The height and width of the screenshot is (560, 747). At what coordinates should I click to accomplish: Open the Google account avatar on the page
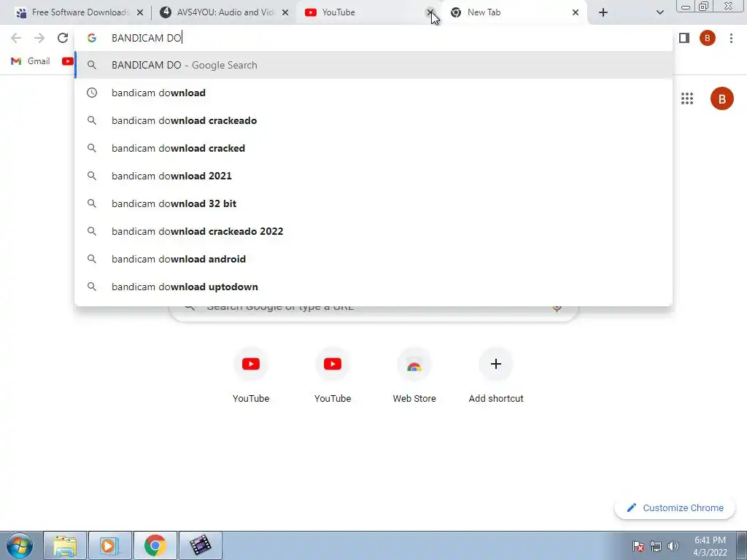point(721,98)
